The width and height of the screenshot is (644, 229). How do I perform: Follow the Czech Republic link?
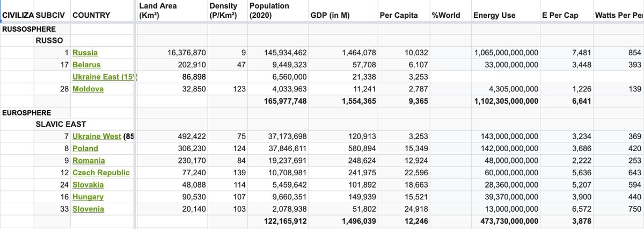point(101,173)
